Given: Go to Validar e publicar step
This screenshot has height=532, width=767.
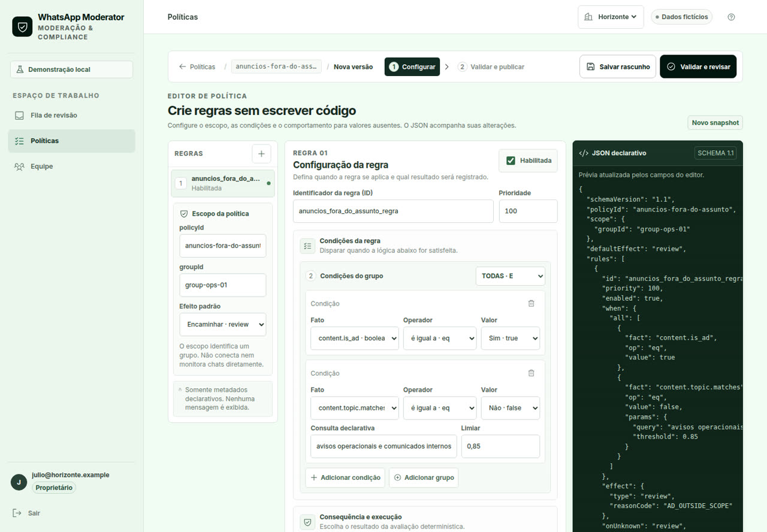Looking at the screenshot, I should coord(491,66).
